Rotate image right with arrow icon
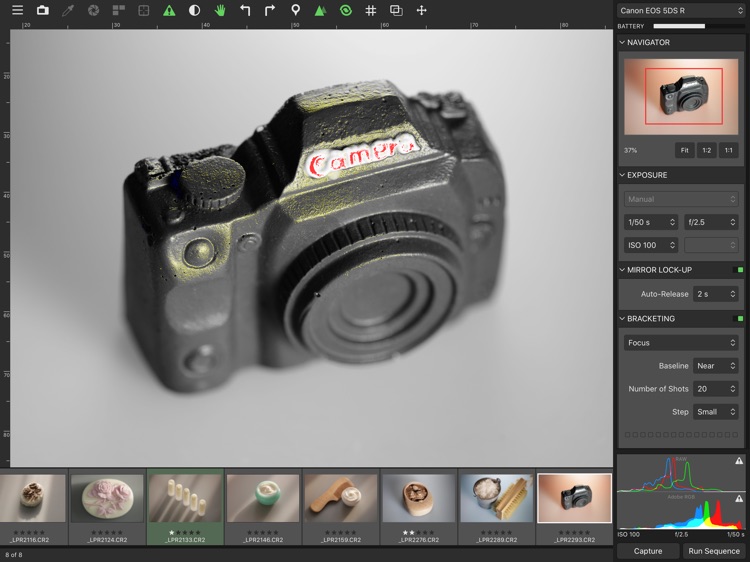The width and height of the screenshot is (750, 562). 270,10
